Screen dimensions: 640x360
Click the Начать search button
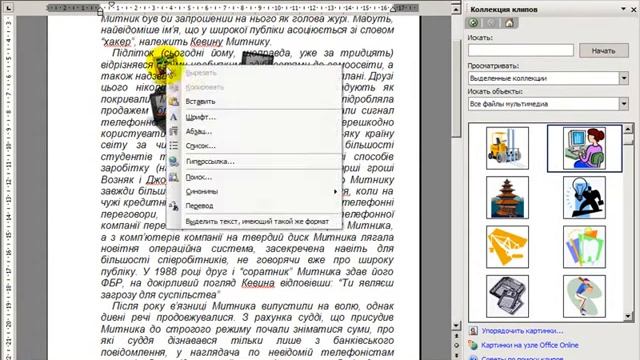604,51
